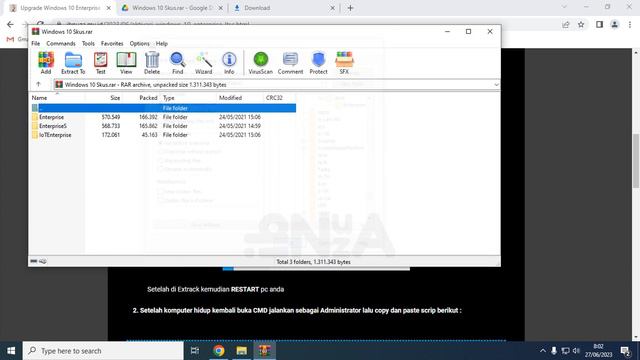Click modified date 24/05/2021 14:59

tap(240, 126)
